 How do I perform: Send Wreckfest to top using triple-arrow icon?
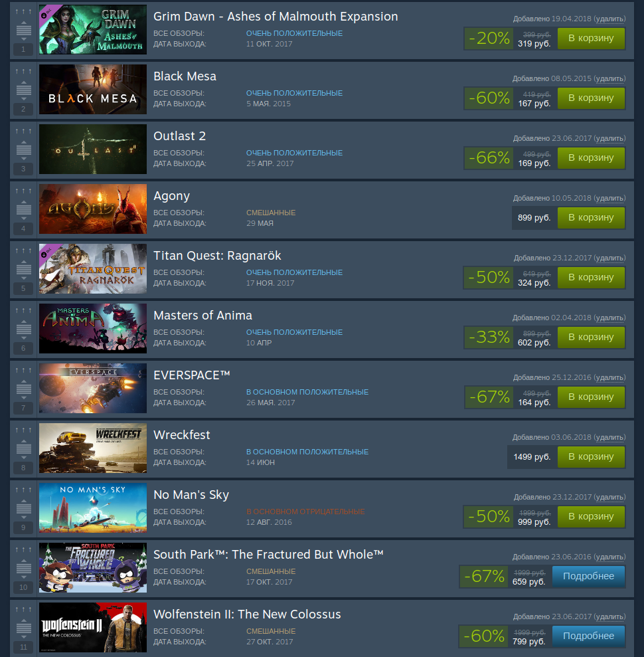[23, 430]
